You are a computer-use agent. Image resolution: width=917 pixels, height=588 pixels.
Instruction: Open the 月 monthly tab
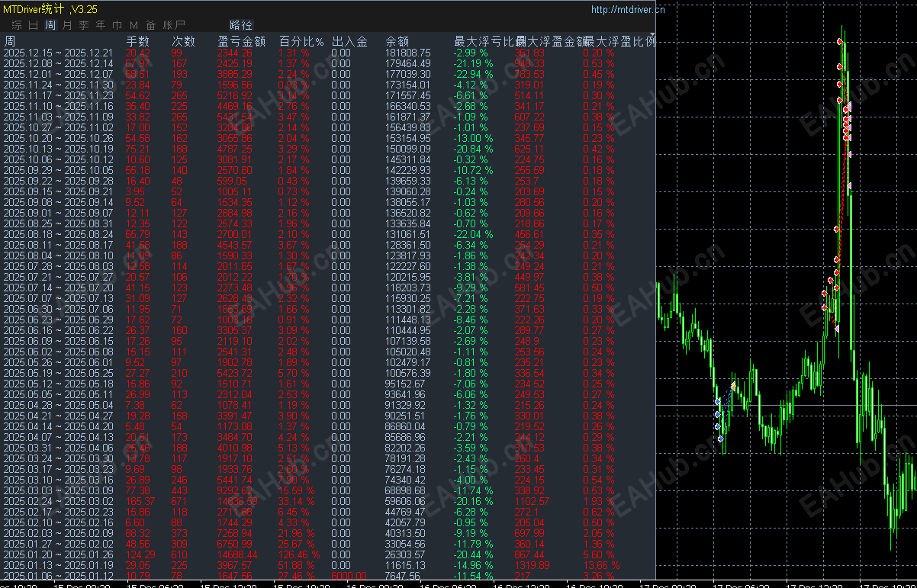67,25
